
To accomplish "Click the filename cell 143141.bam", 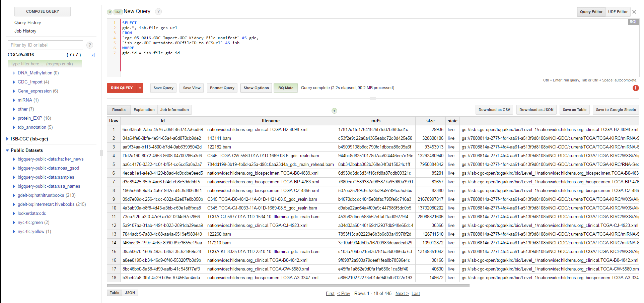I will 271,138.
